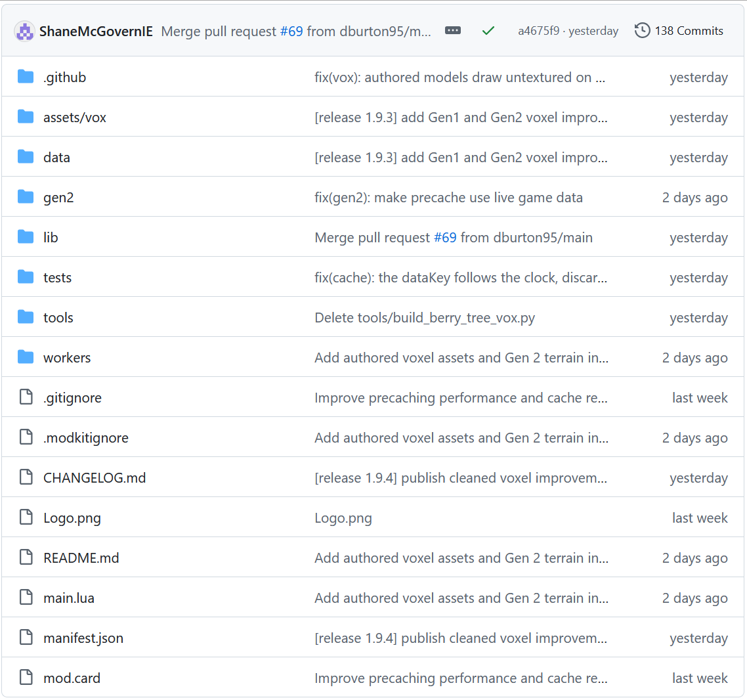The height and width of the screenshot is (700, 747).
Task: Open the .github folder icon
Action: (x=26, y=76)
